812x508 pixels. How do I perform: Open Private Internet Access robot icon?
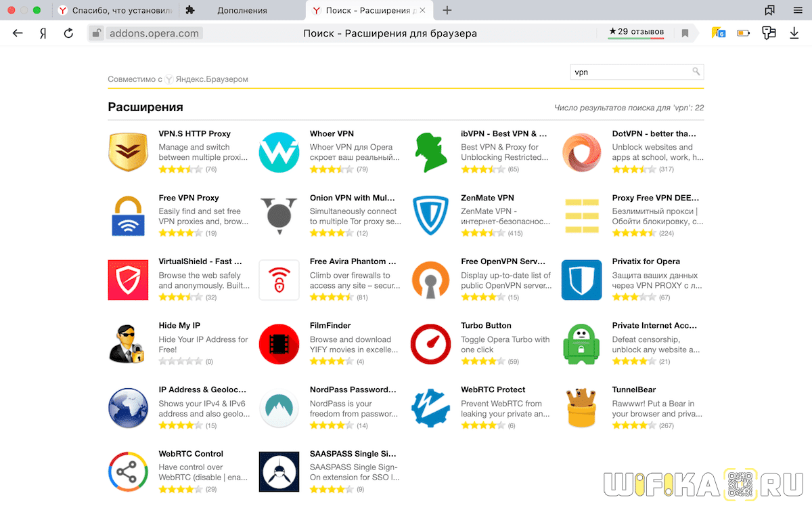(x=581, y=344)
